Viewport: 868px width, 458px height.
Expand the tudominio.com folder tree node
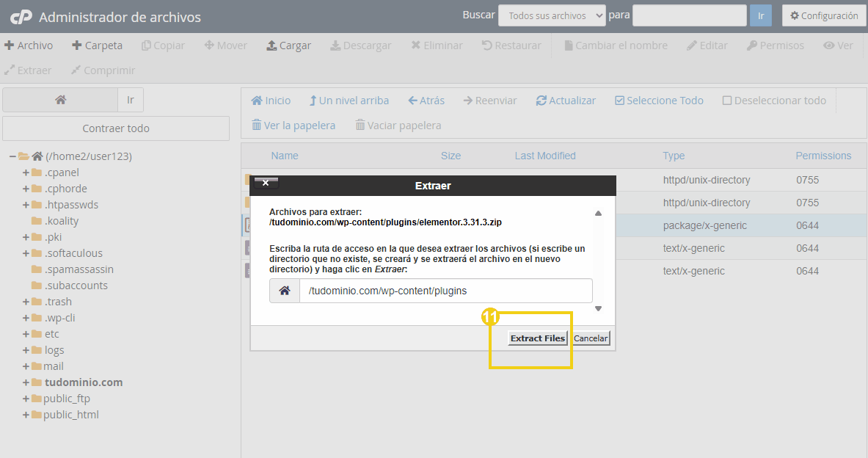point(26,382)
